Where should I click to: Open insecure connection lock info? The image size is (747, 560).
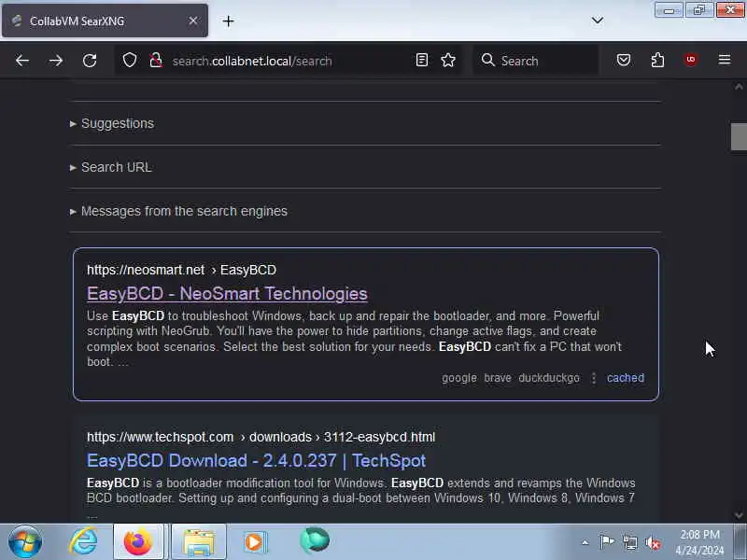(156, 61)
